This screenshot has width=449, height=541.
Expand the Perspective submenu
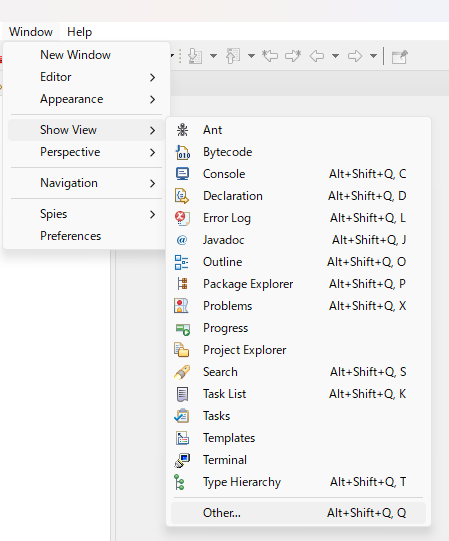tap(86, 152)
